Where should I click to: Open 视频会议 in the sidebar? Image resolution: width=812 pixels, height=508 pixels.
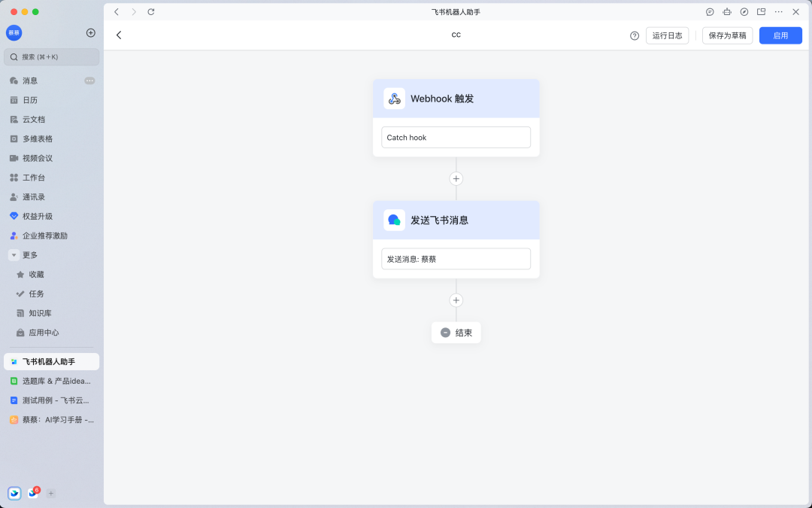coord(51,158)
